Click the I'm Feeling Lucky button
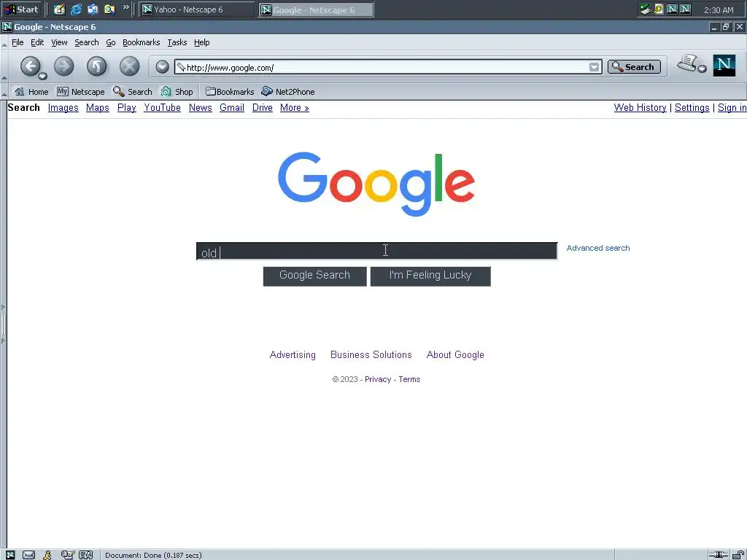Viewport: 747px width, 560px height. (x=430, y=276)
